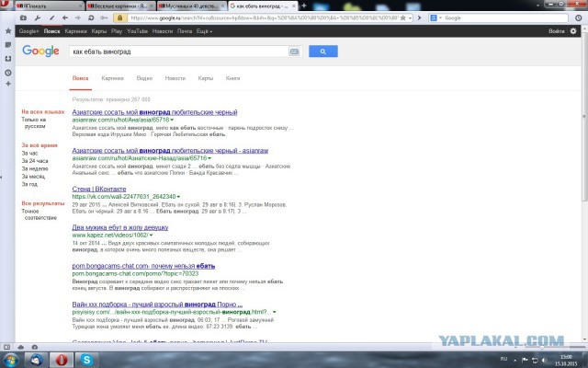Screen dimensions: 588x368
Task: Select the Карты search tab
Action: click(206, 78)
